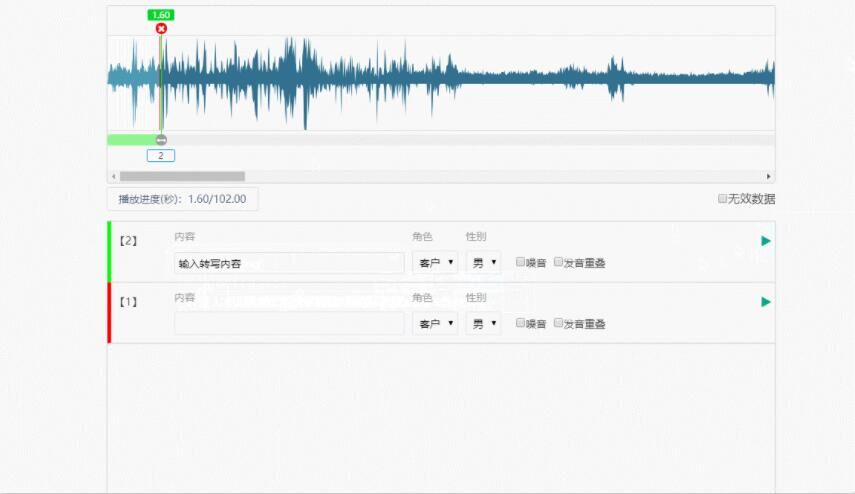Enable the 噪音 checkbox in segment 【2】
This screenshot has width=855, height=494.
tap(520, 262)
